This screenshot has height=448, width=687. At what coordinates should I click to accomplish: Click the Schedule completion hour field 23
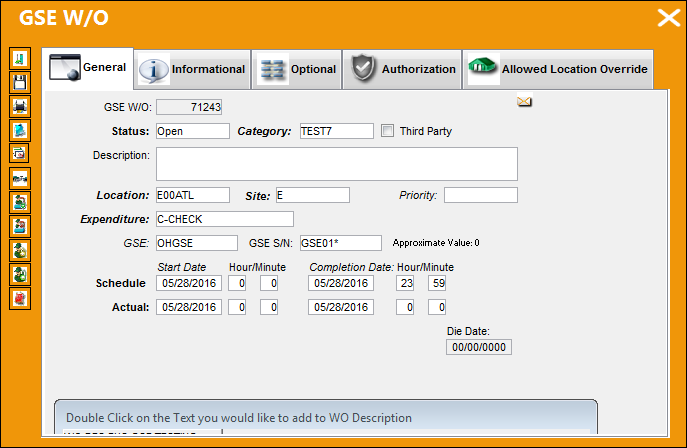pos(405,283)
